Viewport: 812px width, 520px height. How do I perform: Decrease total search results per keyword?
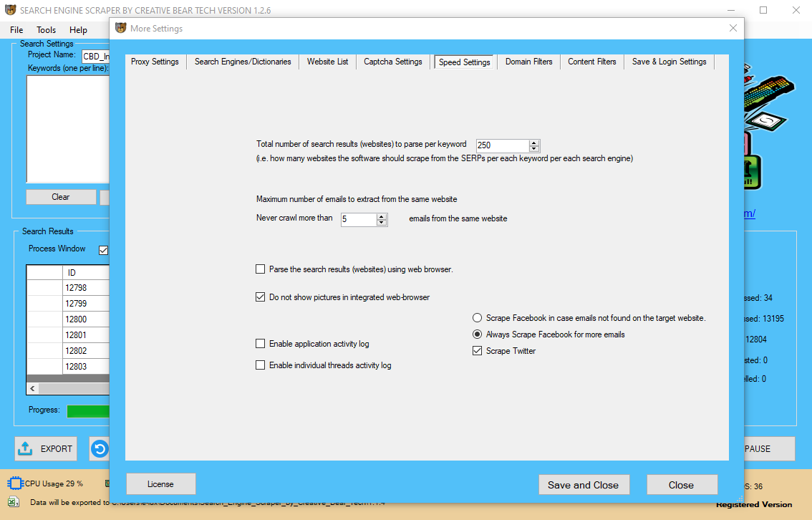534,148
